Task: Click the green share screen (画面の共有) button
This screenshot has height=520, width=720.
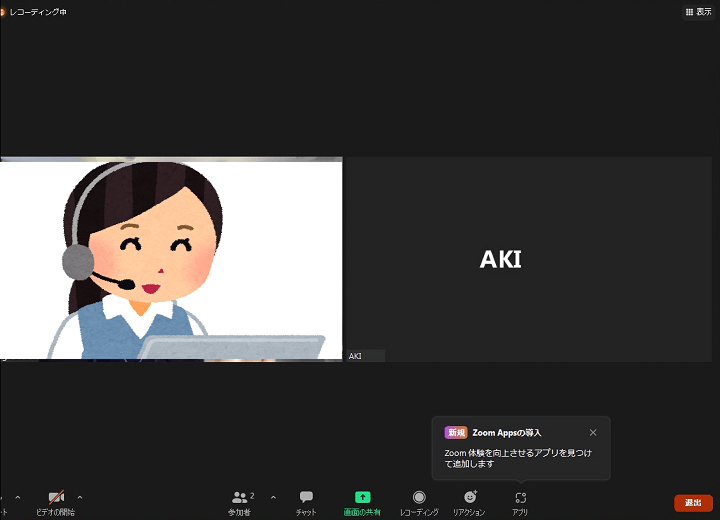Action: click(362, 503)
